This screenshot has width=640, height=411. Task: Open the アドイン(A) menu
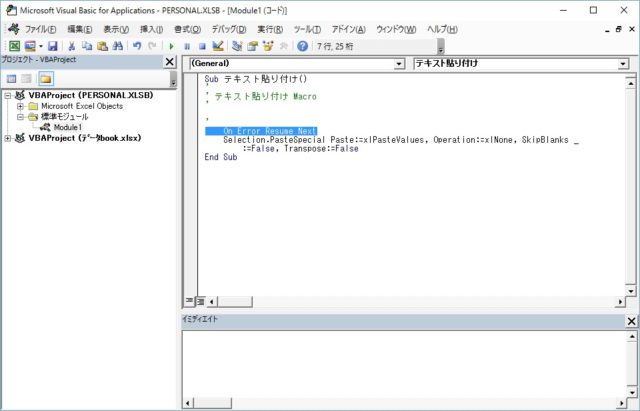point(348,29)
